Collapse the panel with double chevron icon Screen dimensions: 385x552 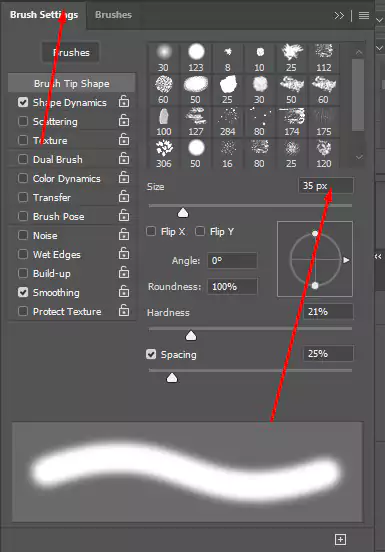click(x=339, y=15)
